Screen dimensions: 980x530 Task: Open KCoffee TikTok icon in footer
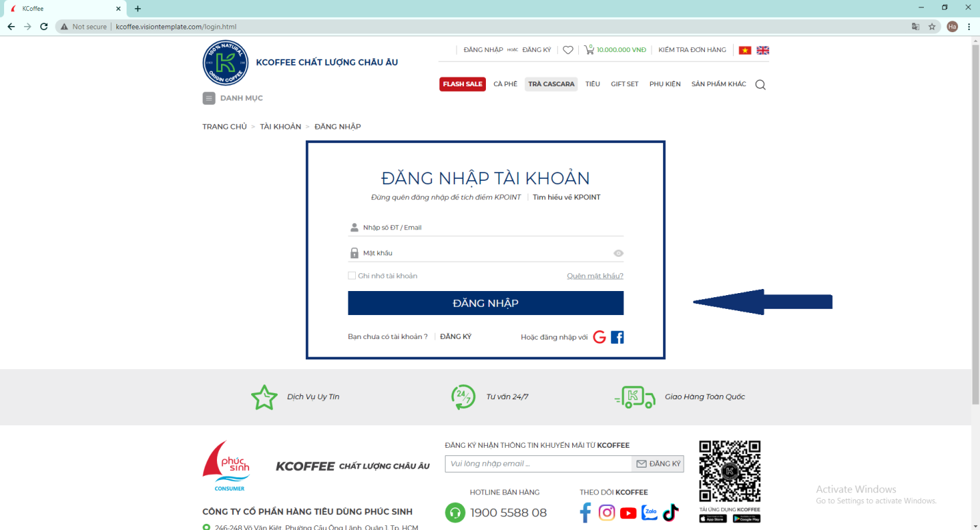[x=671, y=513]
